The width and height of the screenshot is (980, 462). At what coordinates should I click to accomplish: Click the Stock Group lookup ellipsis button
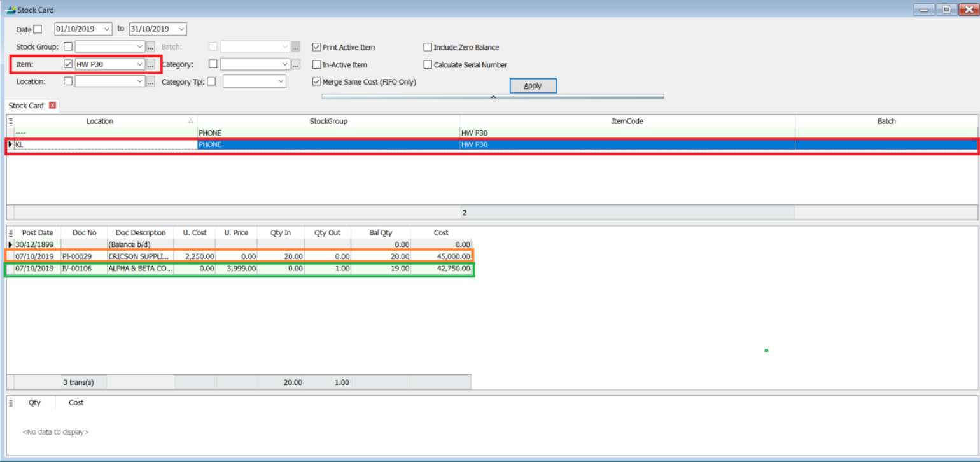tap(150, 47)
